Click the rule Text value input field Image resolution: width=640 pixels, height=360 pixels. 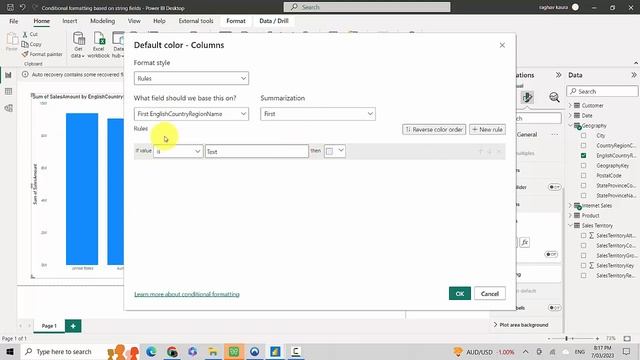click(x=257, y=151)
